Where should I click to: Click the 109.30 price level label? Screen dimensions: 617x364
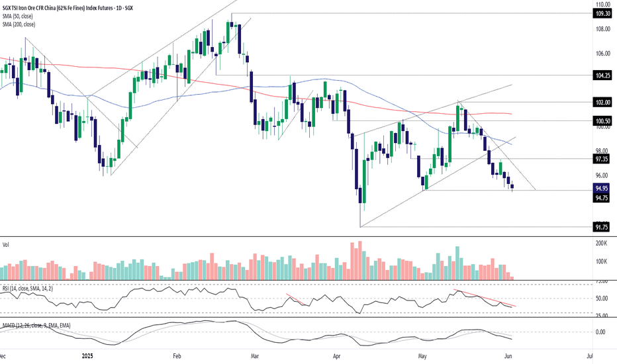(602, 13)
